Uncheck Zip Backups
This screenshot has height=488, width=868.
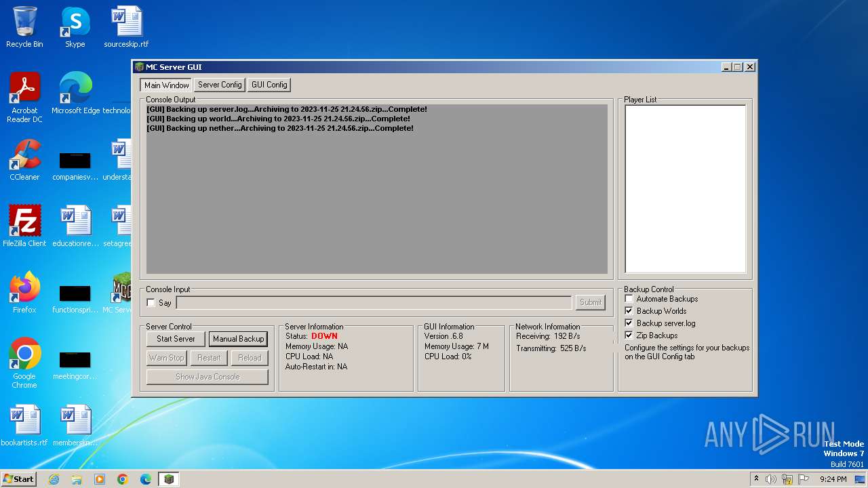(629, 335)
